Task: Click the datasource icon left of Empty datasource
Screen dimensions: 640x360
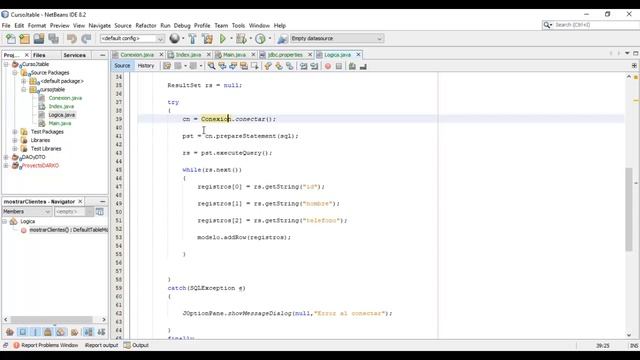Action: point(282,39)
